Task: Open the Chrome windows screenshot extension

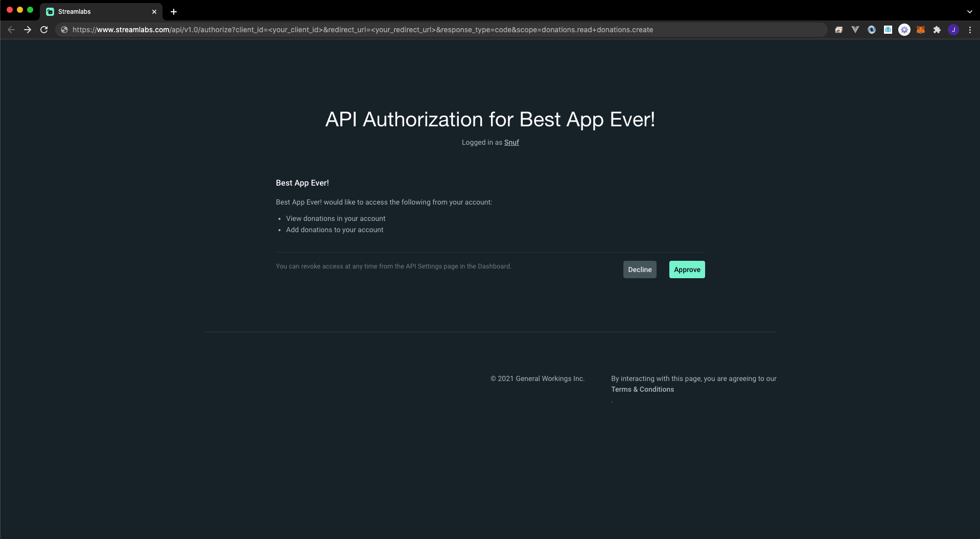Action: 838,30
